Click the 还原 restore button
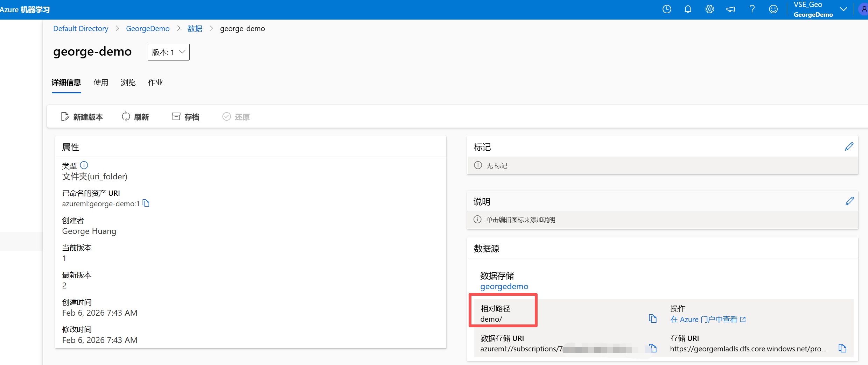The image size is (868, 365). 236,117
